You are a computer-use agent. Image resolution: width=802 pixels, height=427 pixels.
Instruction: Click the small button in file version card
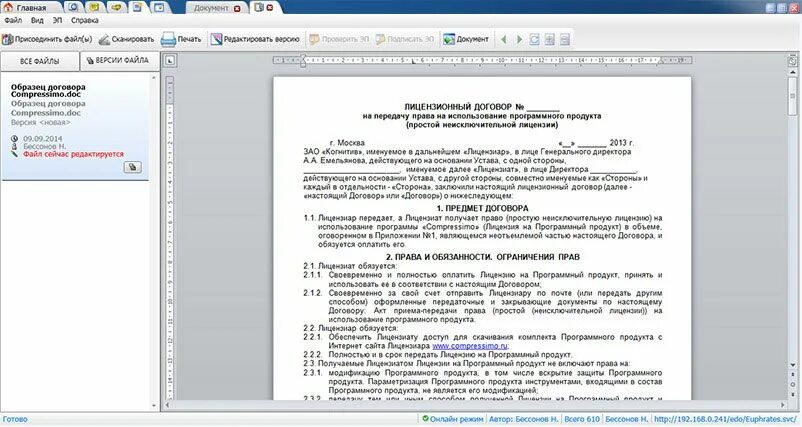(132, 167)
